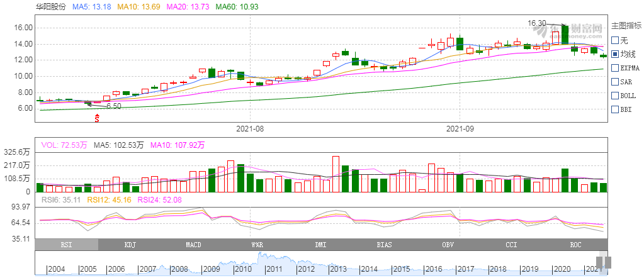Show the MACD indicator tab
Viewport: 644px width, 278px height.
[193, 245]
